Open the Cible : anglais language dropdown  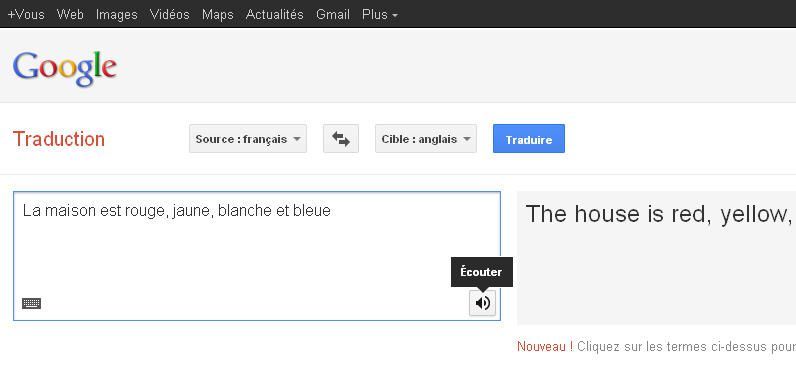(x=426, y=139)
